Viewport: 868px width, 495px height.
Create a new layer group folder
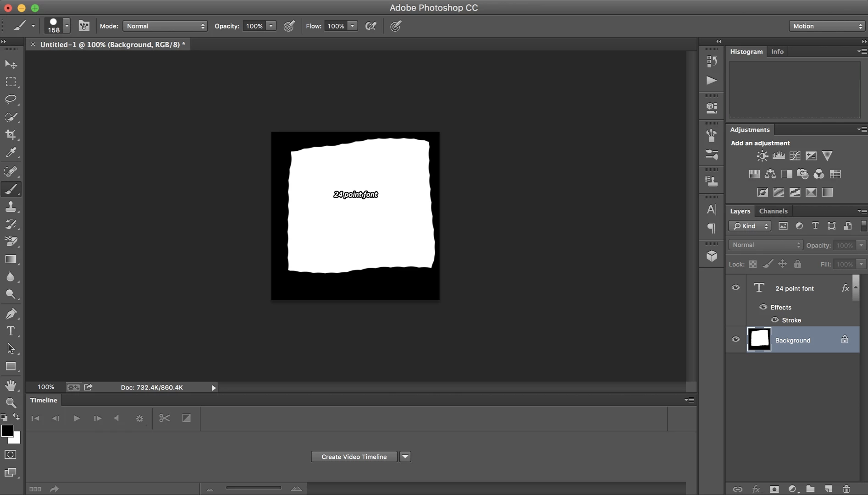pyautogui.click(x=810, y=489)
